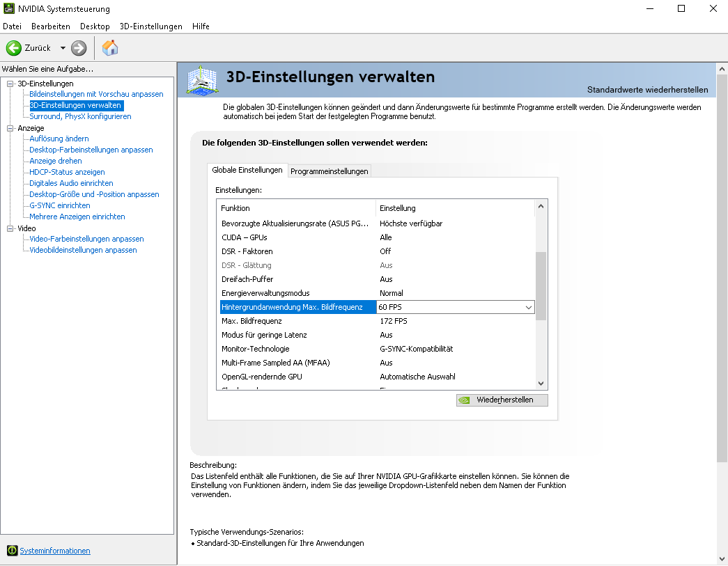This screenshot has width=728, height=566.
Task: Click the settings list scrollbar thumb
Action: click(x=541, y=285)
